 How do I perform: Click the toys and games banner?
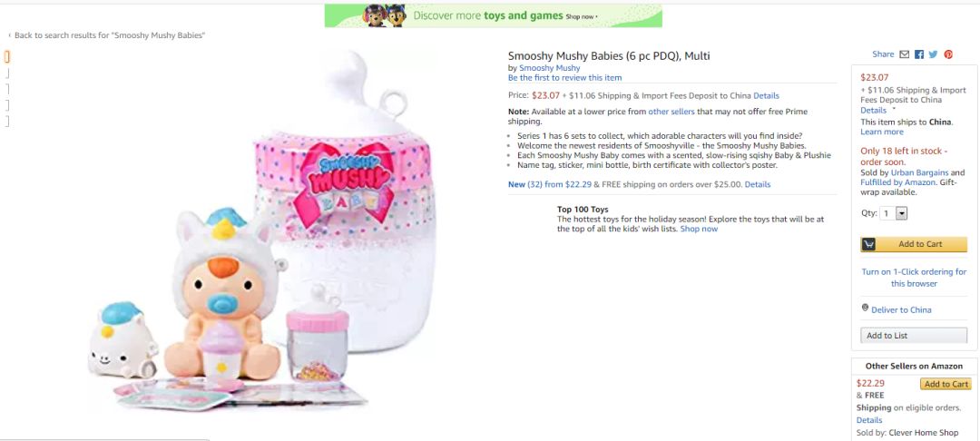[493, 15]
